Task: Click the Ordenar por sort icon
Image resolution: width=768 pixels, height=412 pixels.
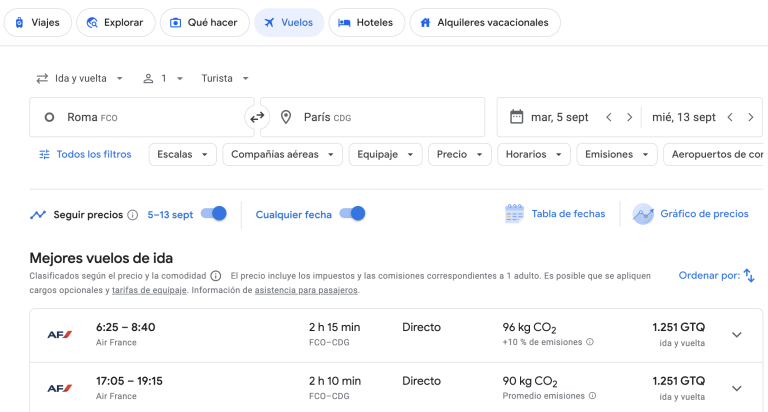Action: pos(749,275)
